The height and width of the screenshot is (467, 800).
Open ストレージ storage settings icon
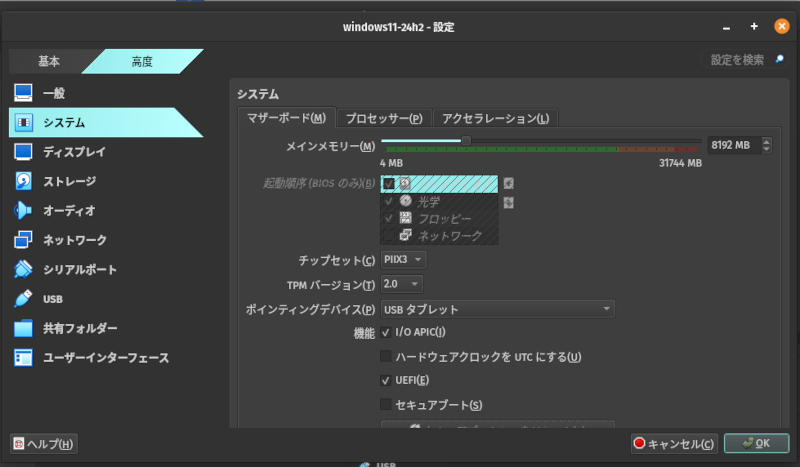coord(23,181)
